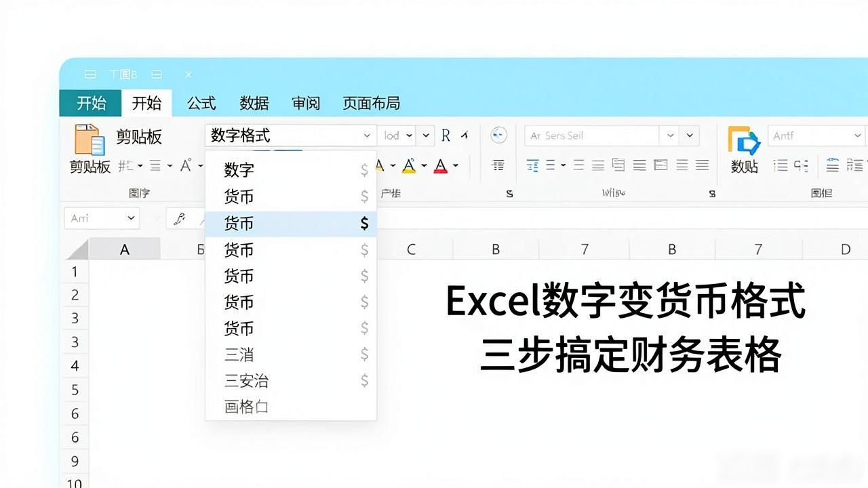This screenshot has width=868, height=488.
Task: Click the 数贴 blue arrow icon
Action: click(x=744, y=140)
